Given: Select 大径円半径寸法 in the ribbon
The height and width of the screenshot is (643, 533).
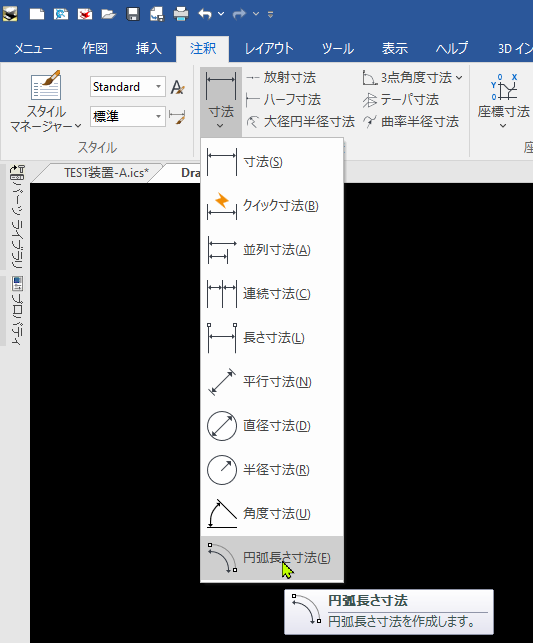Looking at the screenshot, I should point(301,122).
